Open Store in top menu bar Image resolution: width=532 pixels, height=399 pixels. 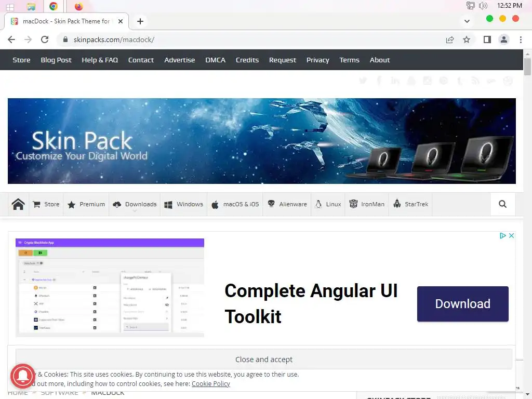click(21, 60)
